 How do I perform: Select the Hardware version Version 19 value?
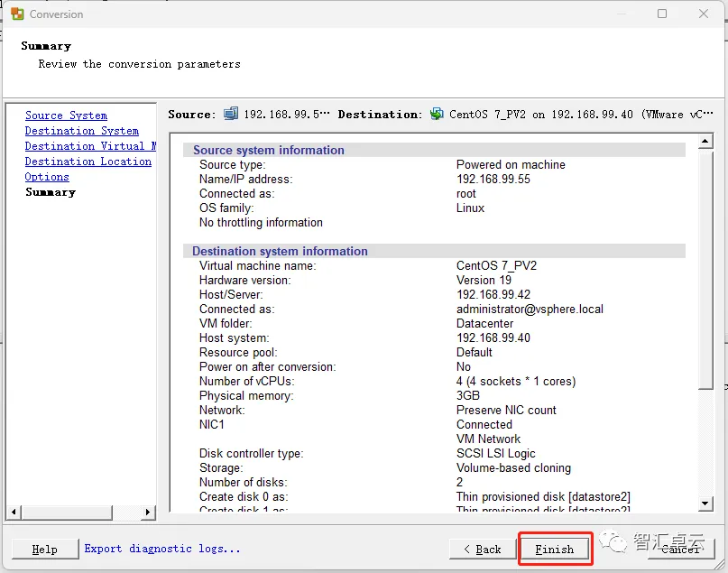484,280
